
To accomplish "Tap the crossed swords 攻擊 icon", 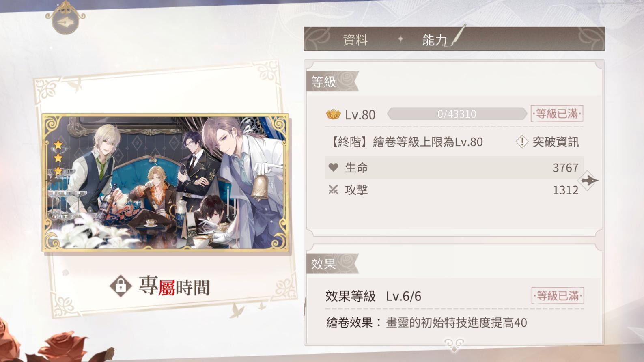I will (x=333, y=190).
